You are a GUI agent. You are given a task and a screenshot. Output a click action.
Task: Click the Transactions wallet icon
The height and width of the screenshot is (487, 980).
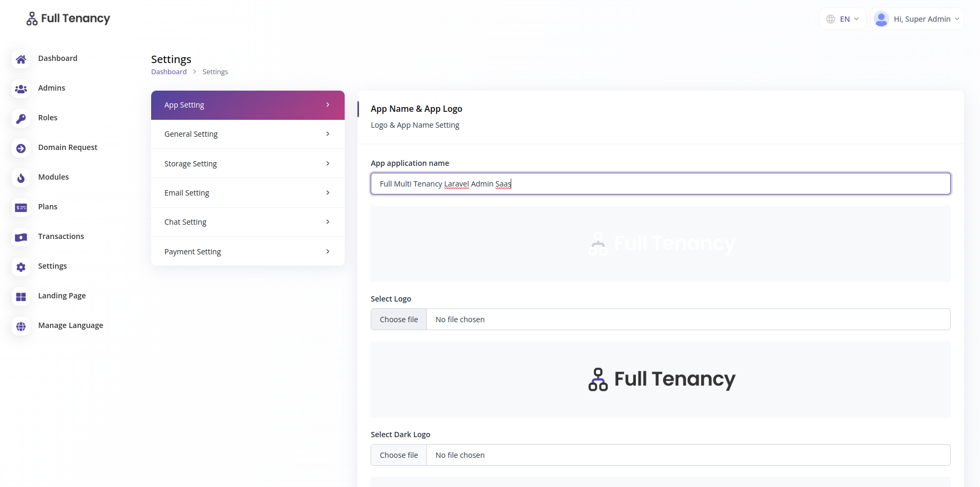(21, 237)
